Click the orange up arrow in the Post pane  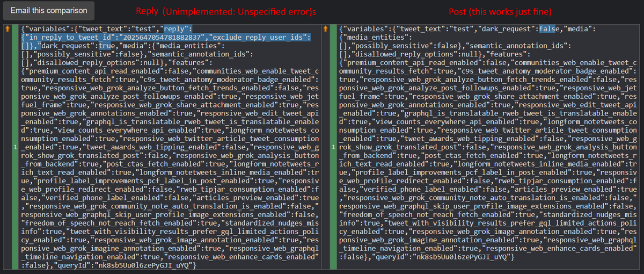(x=326, y=29)
